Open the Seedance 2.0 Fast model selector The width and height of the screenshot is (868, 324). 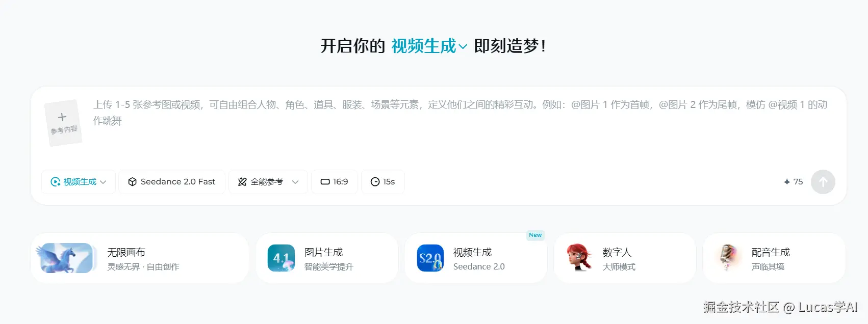point(172,182)
